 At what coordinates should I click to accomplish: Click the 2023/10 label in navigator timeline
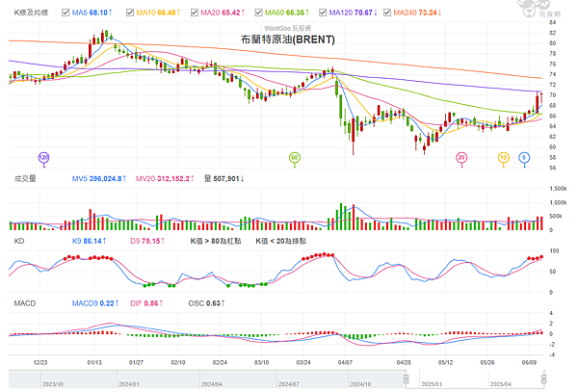click(53, 384)
